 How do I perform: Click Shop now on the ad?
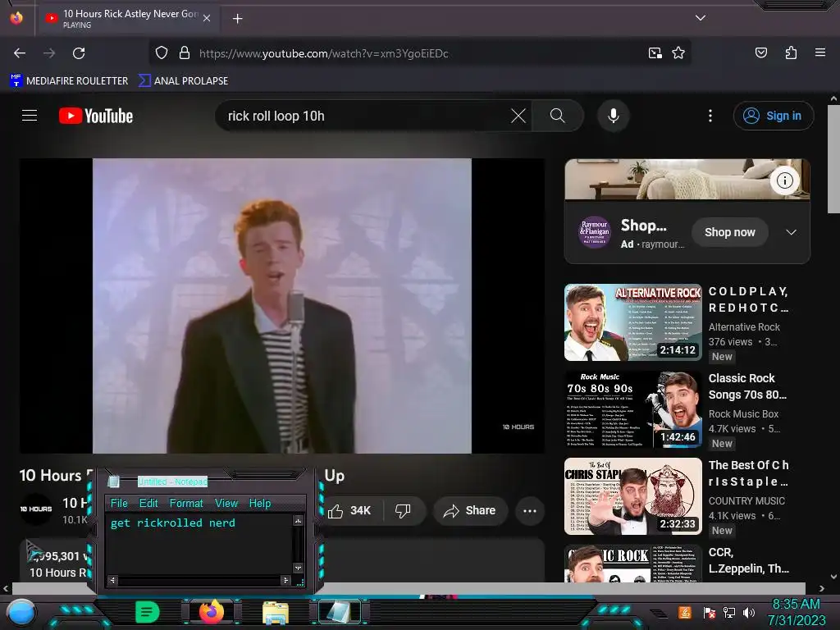click(x=729, y=232)
